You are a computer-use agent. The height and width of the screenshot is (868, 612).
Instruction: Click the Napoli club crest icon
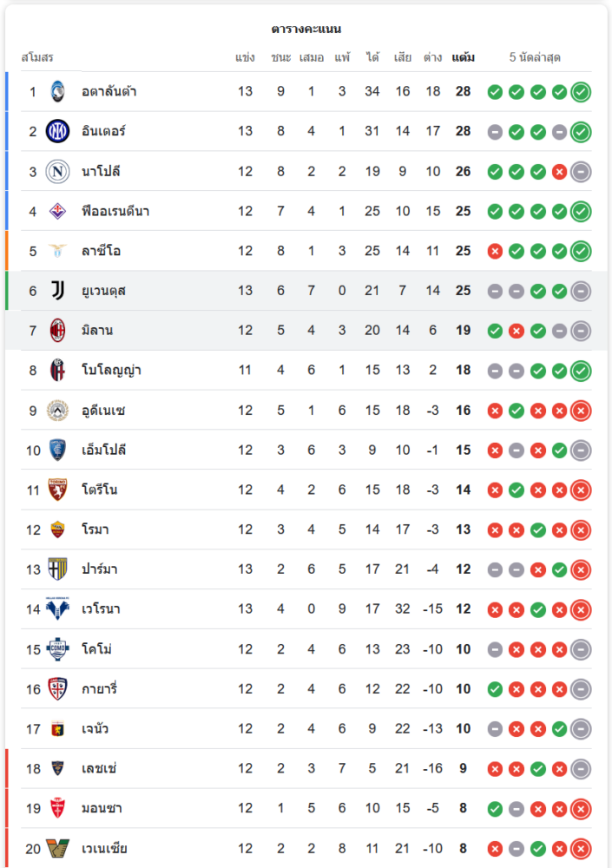(57, 171)
